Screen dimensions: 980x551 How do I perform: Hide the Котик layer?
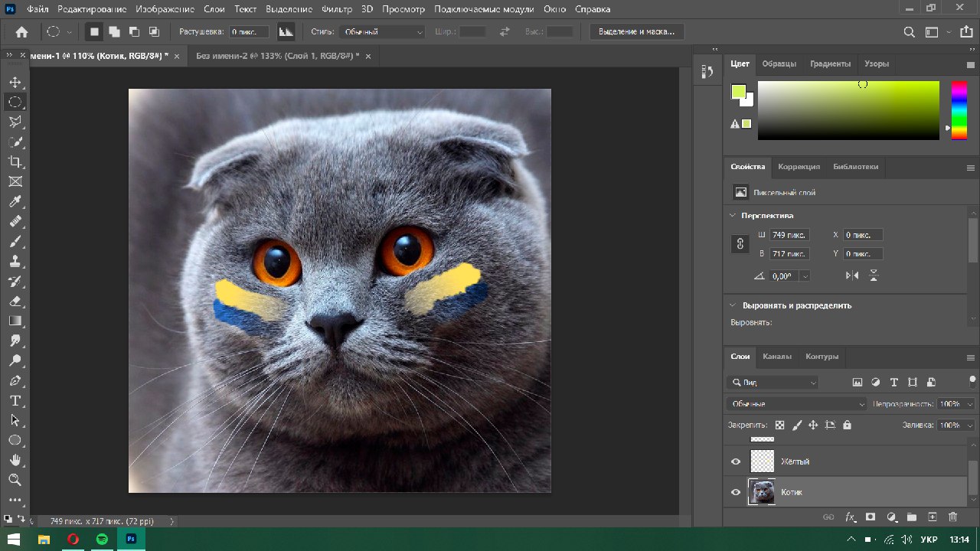pyautogui.click(x=736, y=492)
